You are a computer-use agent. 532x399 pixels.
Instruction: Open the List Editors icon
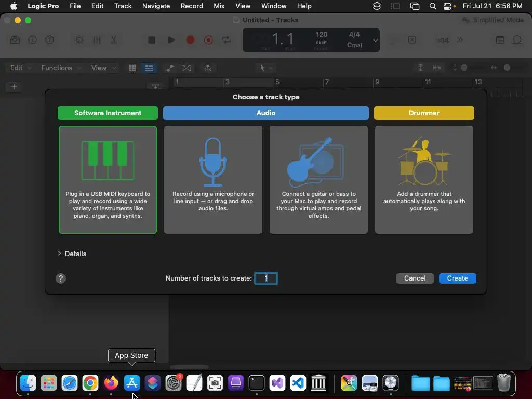click(500, 40)
